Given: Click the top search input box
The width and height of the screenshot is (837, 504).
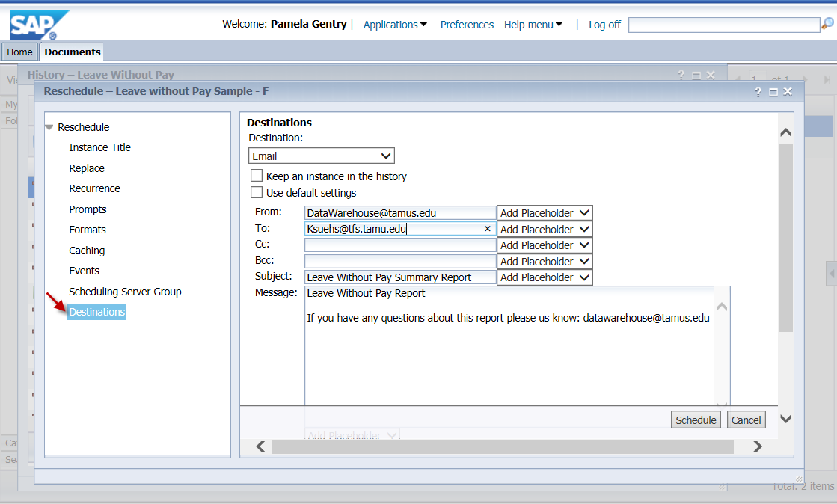Looking at the screenshot, I should click(x=724, y=25).
